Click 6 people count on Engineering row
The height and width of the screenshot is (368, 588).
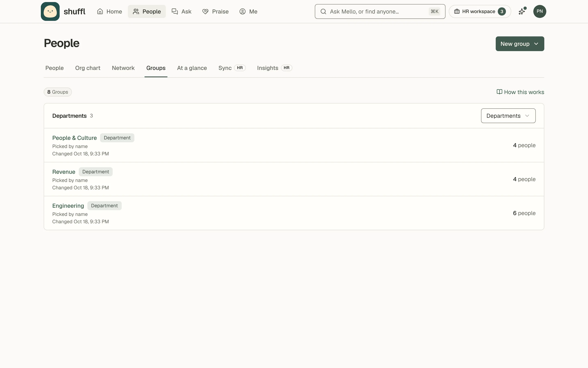(x=524, y=213)
